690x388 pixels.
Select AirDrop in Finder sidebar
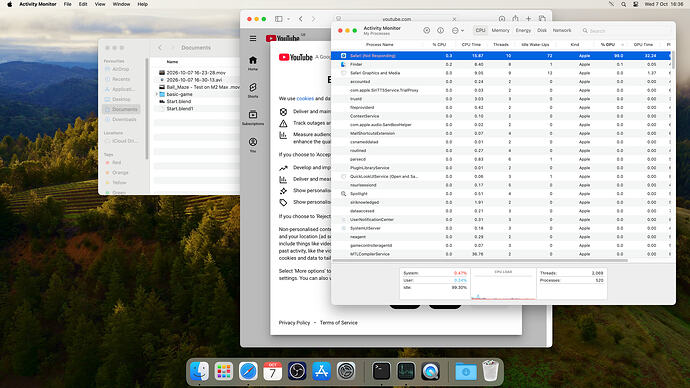[117, 69]
